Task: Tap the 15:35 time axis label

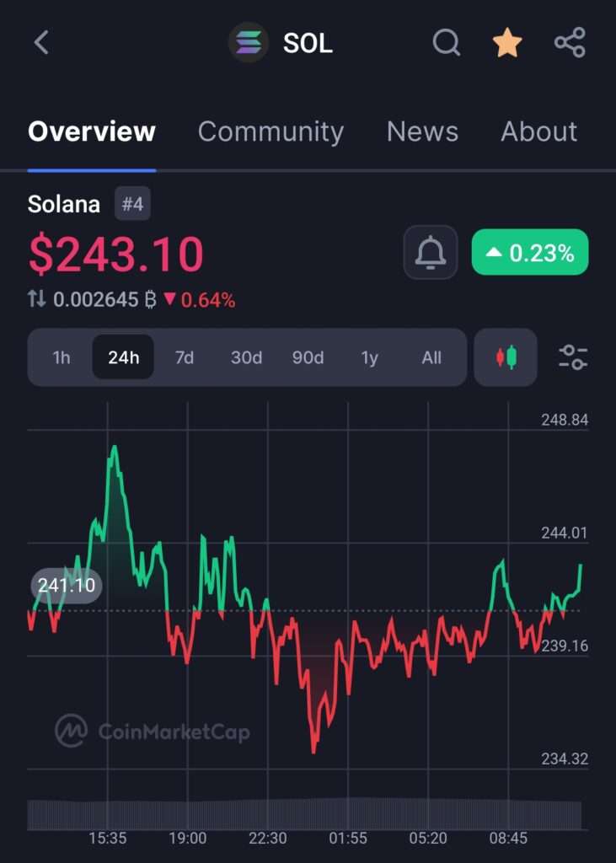Action: [x=107, y=839]
